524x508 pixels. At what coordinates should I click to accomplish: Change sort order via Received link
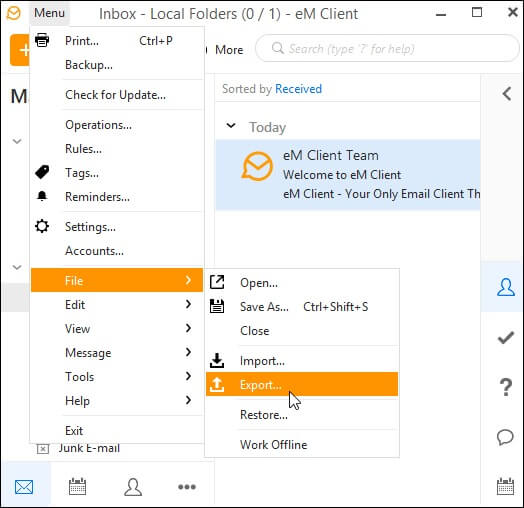click(x=298, y=89)
